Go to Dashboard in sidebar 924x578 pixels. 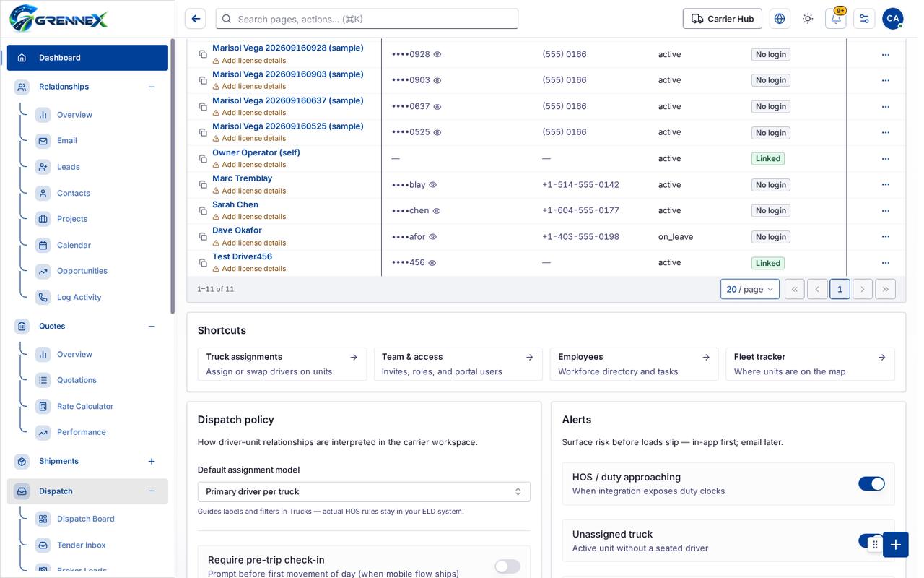coord(87,58)
